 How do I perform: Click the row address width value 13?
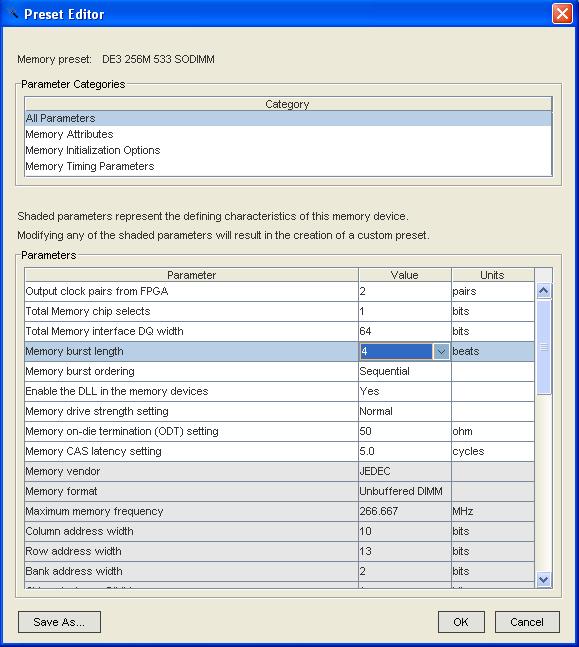pyautogui.click(x=405, y=551)
